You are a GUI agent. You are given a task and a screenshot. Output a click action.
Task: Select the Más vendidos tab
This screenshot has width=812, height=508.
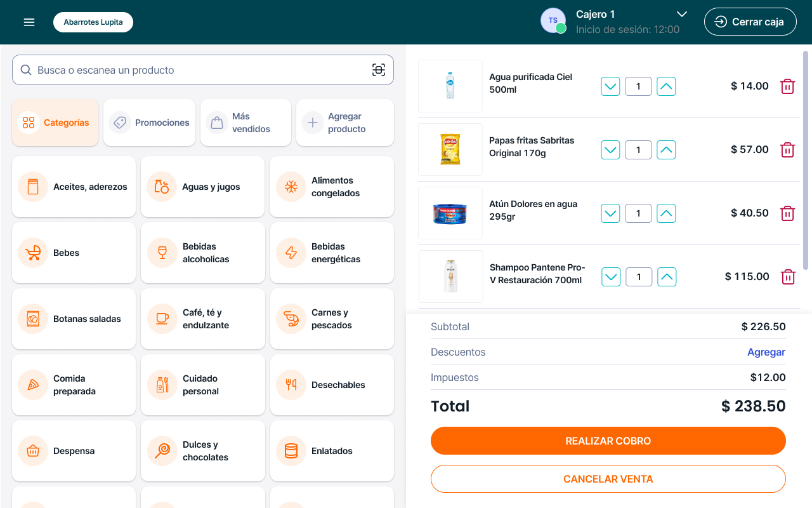(246, 123)
